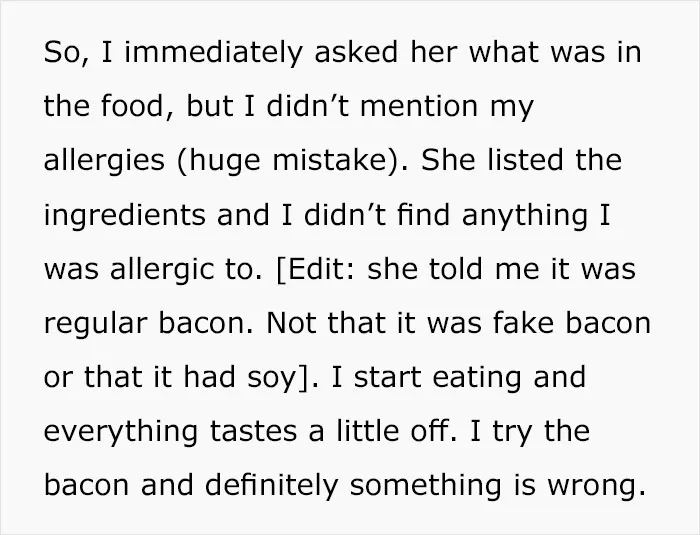Click the words "fake bacon"
700x535 pixels.
[572, 323]
